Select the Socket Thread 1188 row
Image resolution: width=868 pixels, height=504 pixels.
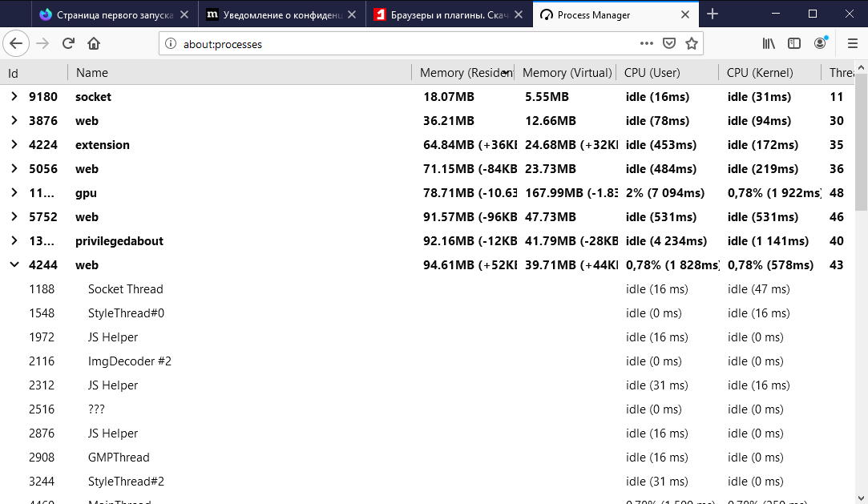pyautogui.click(x=427, y=288)
